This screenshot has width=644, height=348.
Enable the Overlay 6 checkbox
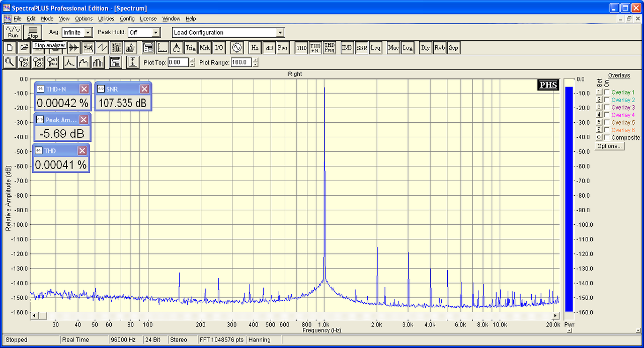coord(607,130)
